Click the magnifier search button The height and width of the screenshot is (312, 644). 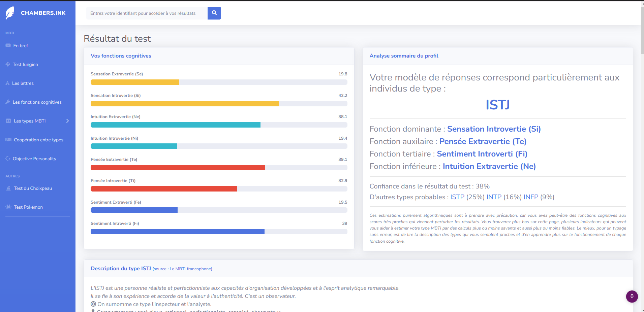(214, 13)
